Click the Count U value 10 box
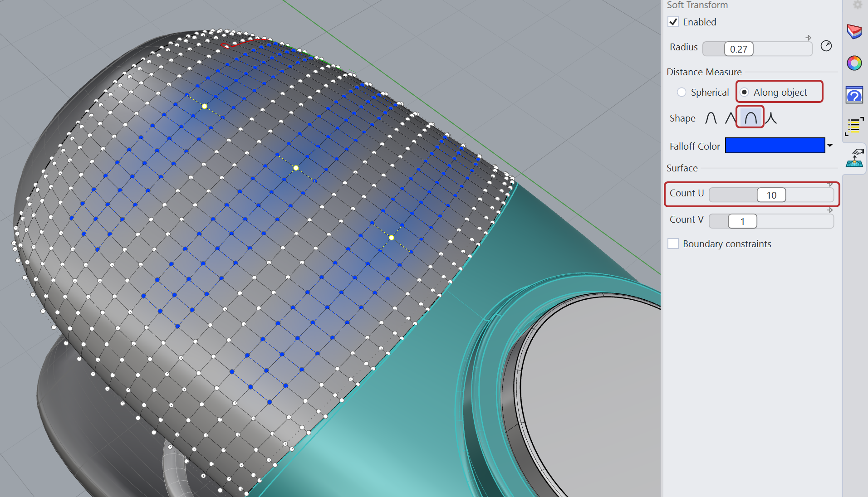Screen dimensions: 868x497 tap(771, 195)
